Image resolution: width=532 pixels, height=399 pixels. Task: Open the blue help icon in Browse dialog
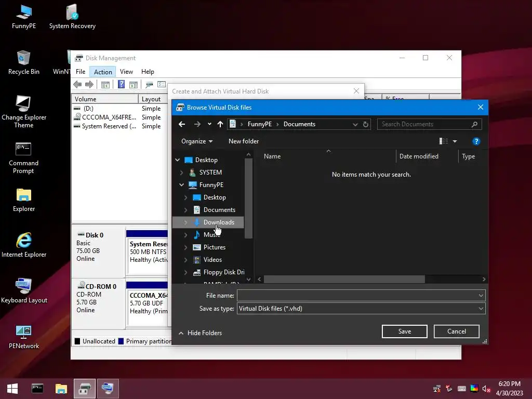(476, 141)
